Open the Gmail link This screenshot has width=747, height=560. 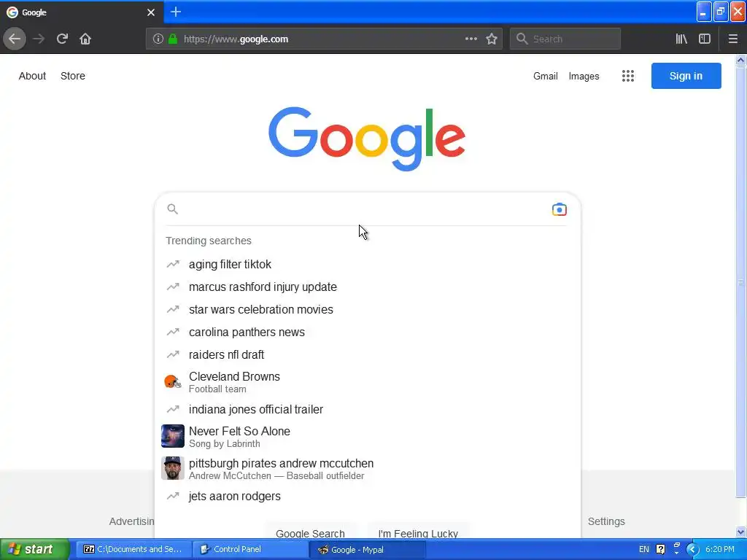[546, 76]
